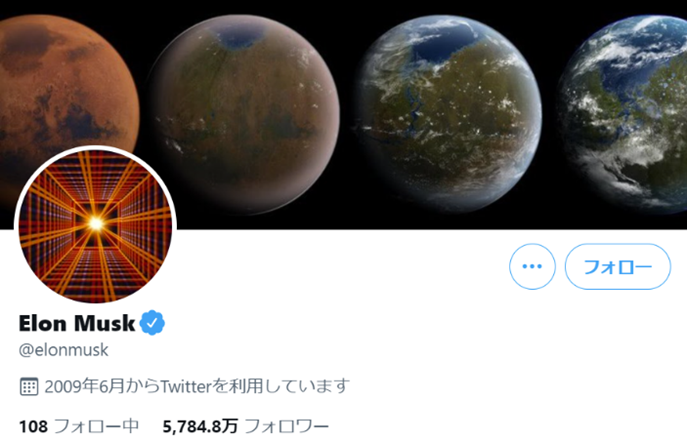Click the second brownish-green planet in banner
Screen dimensions: 687x441
coord(243,115)
